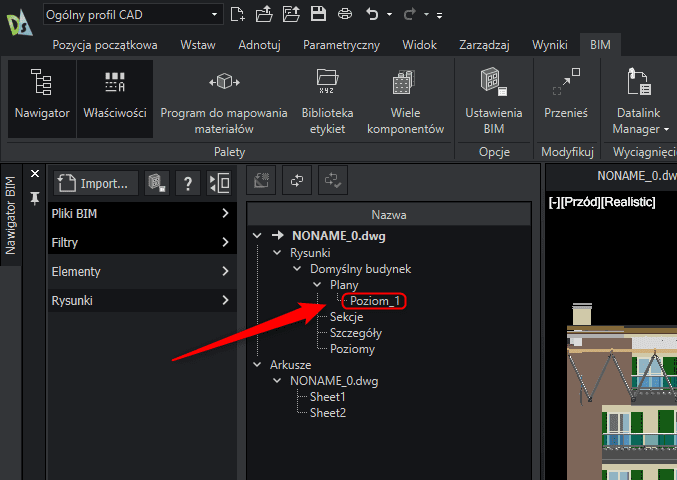Open the Widok ribbon tab
The image size is (677, 480).
pyautogui.click(x=419, y=45)
